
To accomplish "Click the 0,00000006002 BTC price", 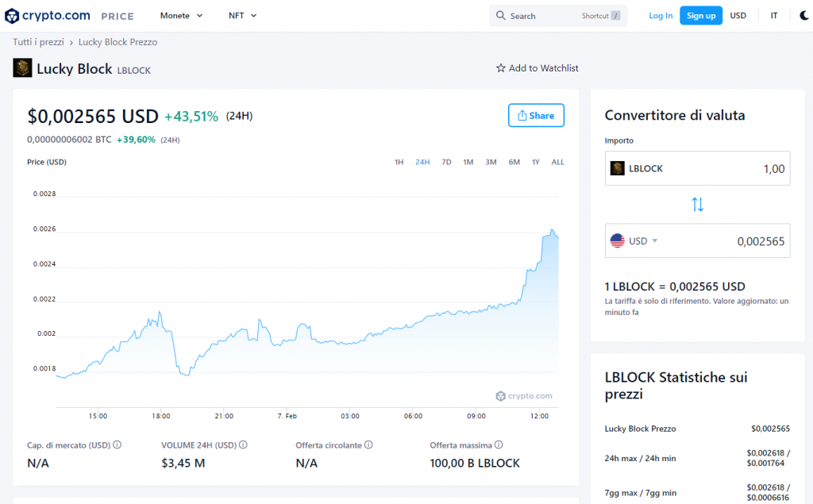I will click(x=69, y=140).
